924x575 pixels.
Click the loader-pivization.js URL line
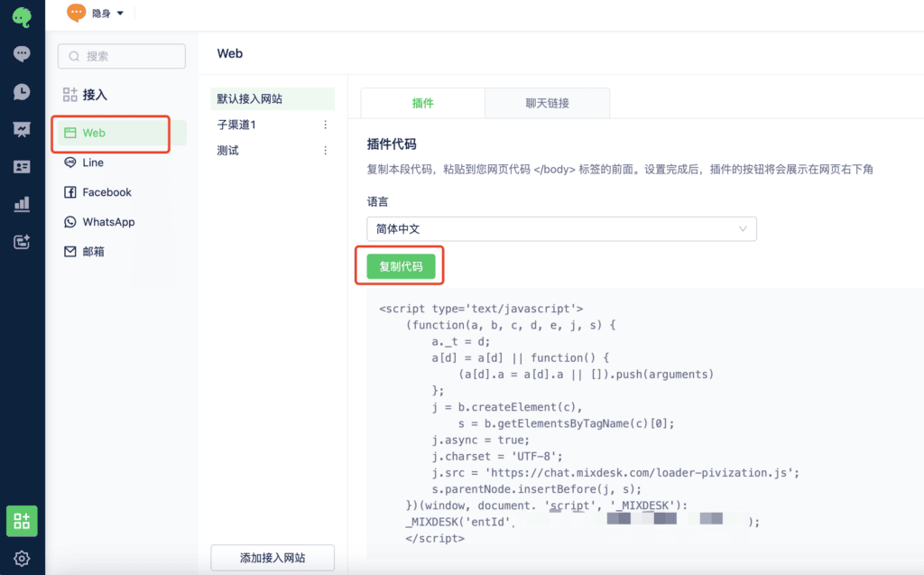click(x=615, y=473)
